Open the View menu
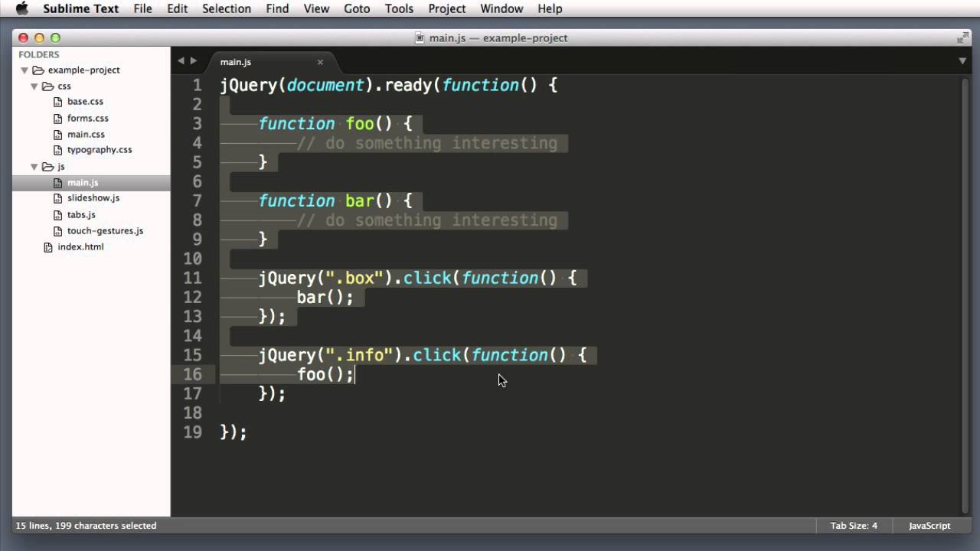 tap(316, 9)
